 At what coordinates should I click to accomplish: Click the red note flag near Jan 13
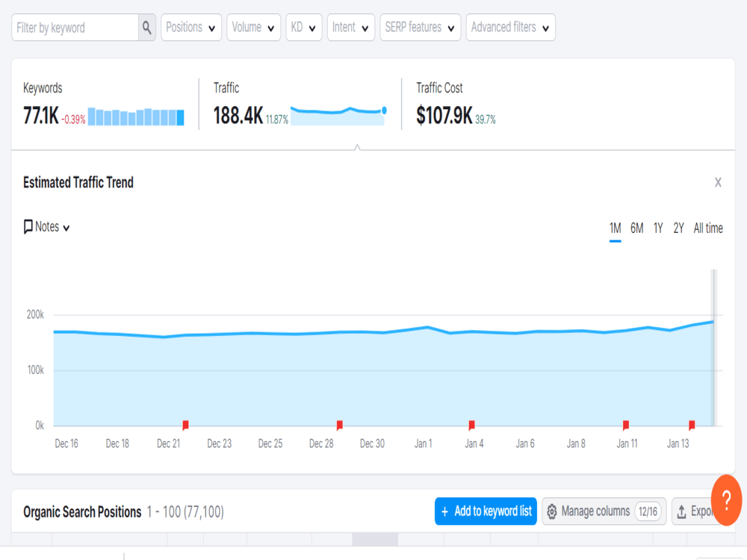[x=692, y=425]
